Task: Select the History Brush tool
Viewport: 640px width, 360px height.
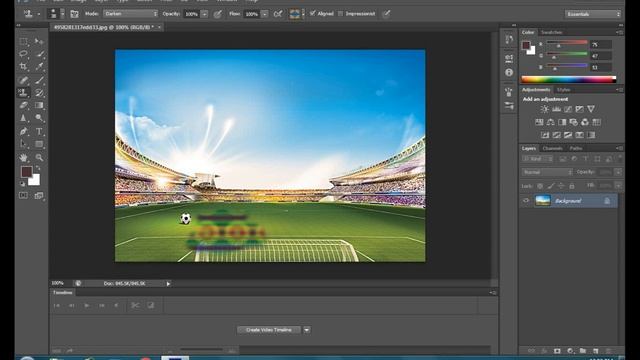Action: [x=39, y=93]
